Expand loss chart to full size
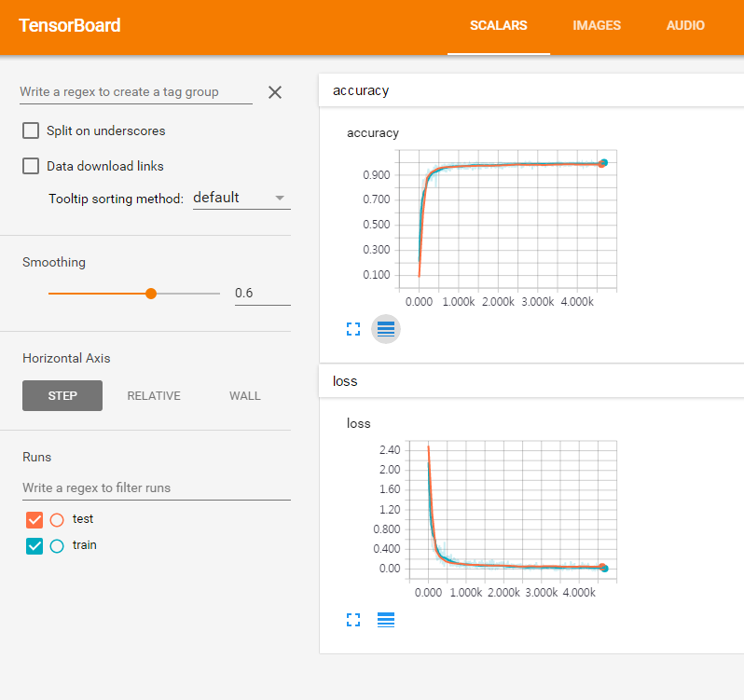Screen dimensions: 744x700 tap(353, 620)
